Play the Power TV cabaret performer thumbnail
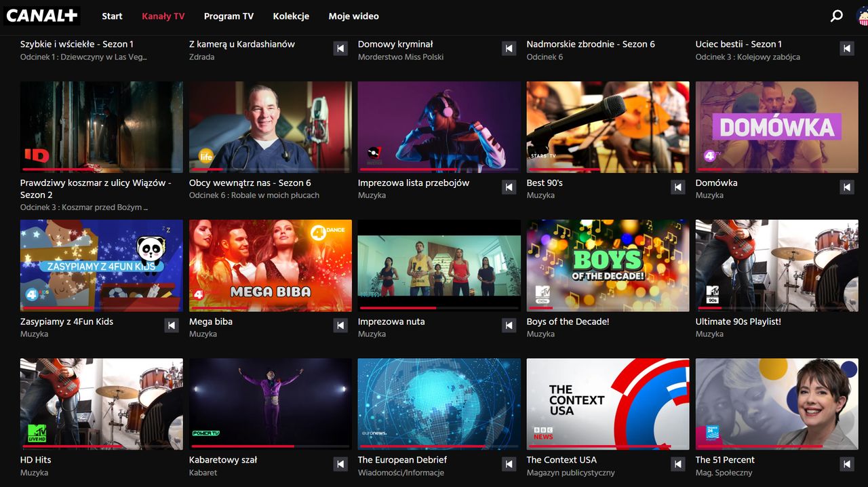868x487 pixels. pos(271,404)
